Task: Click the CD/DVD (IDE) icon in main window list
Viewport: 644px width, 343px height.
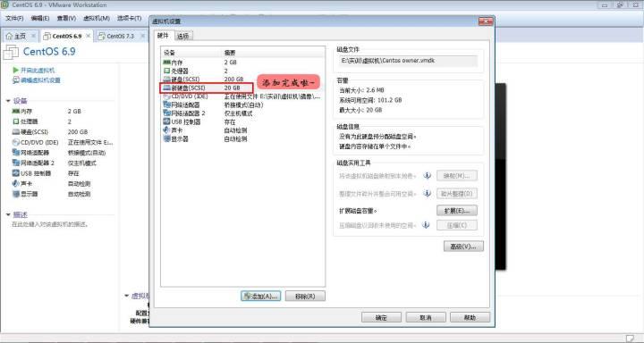Action: pos(16,142)
